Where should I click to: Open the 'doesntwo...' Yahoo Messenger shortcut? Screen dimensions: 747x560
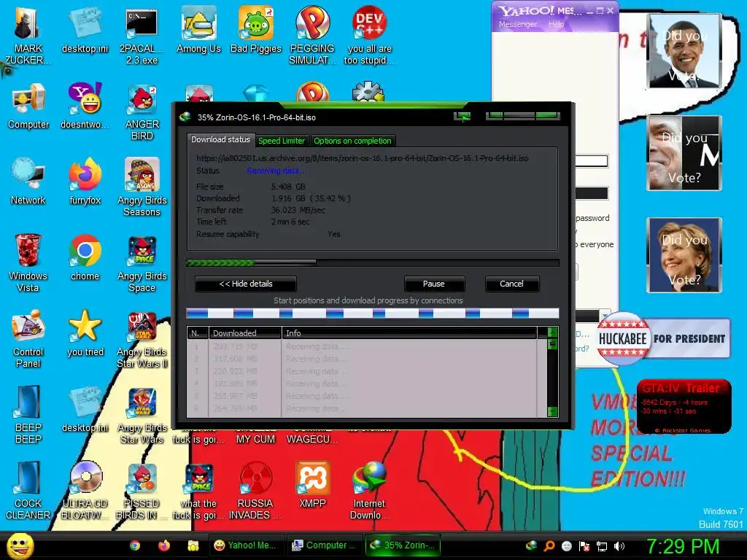click(x=85, y=106)
